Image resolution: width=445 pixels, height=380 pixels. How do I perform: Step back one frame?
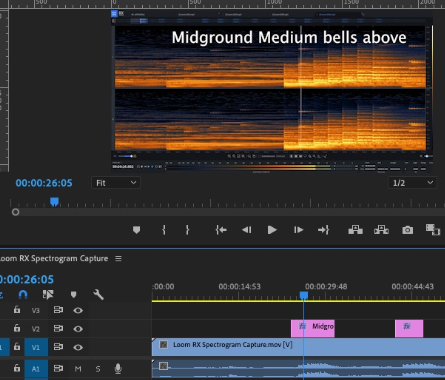click(x=247, y=230)
